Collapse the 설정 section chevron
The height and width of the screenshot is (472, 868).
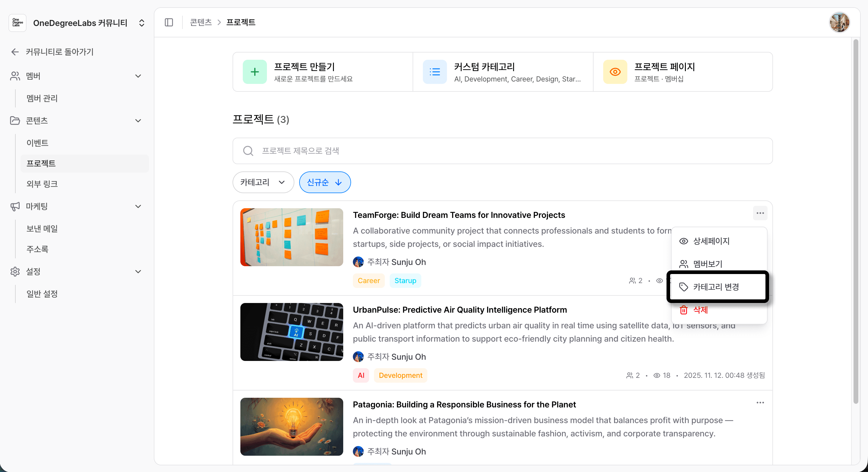tap(138, 271)
